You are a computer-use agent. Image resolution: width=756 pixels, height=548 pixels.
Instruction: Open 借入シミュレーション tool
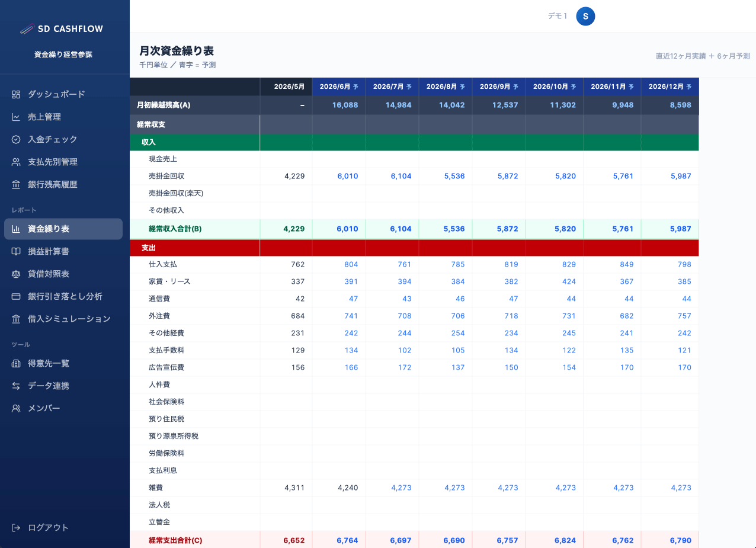63,319
